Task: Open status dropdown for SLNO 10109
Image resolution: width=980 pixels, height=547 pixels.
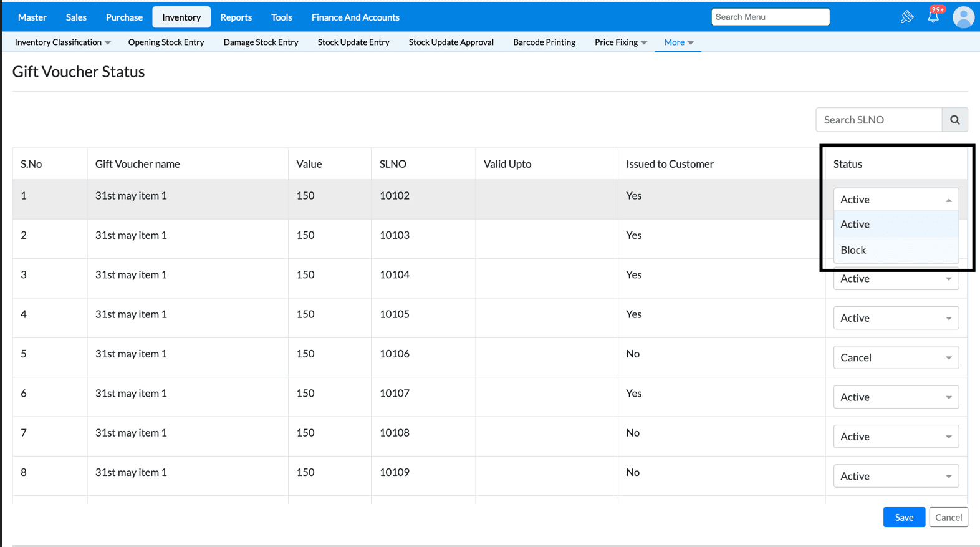Action: click(x=895, y=476)
